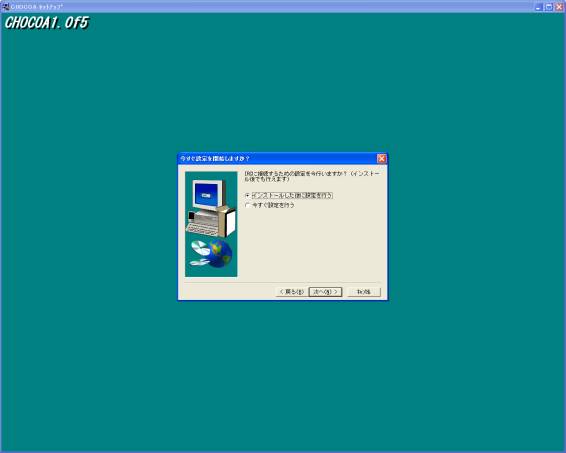Click the '< 戻る(B)' back button

(x=292, y=292)
